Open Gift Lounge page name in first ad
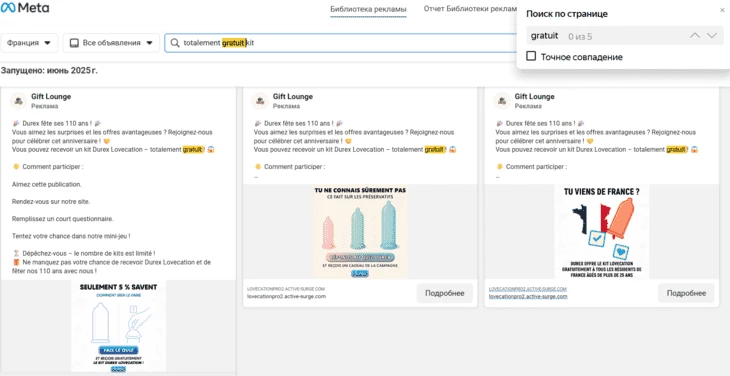 pos(51,96)
